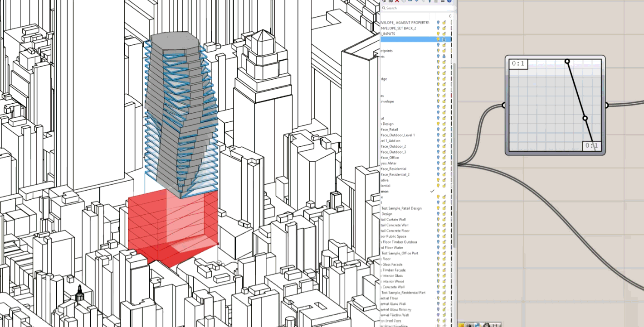Click the red X delete layer icon
Viewport: 644px width, 327px height.
[397, 2]
